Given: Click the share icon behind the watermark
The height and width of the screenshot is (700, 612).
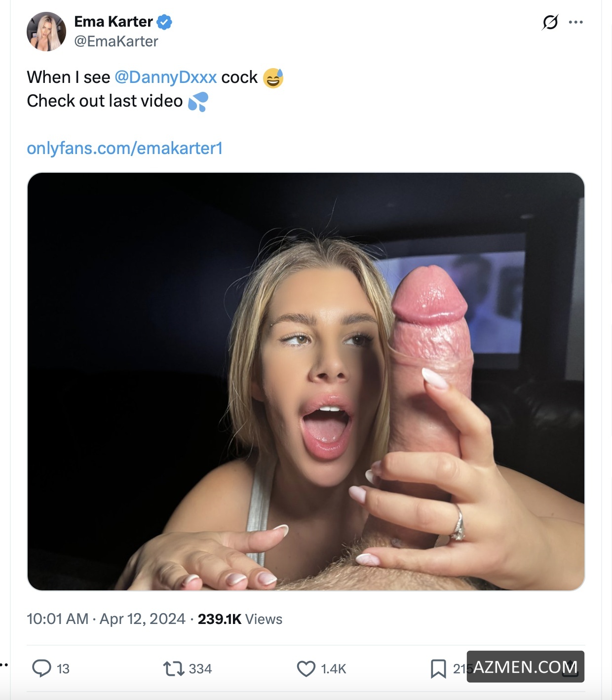Looking at the screenshot, I should (571, 669).
